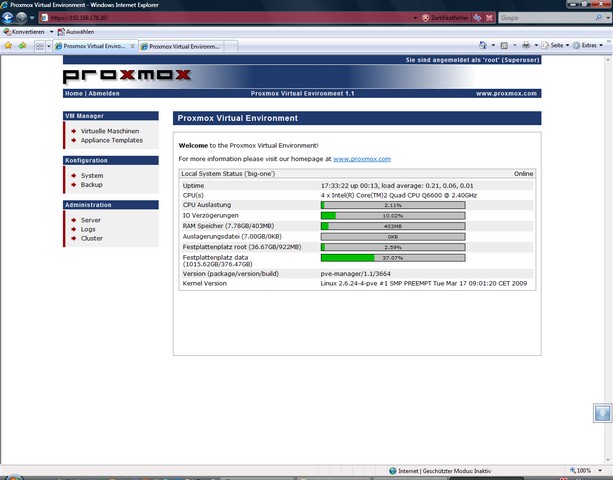Click the Zertifikatfehler certificate error indicator

coord(445,18)
